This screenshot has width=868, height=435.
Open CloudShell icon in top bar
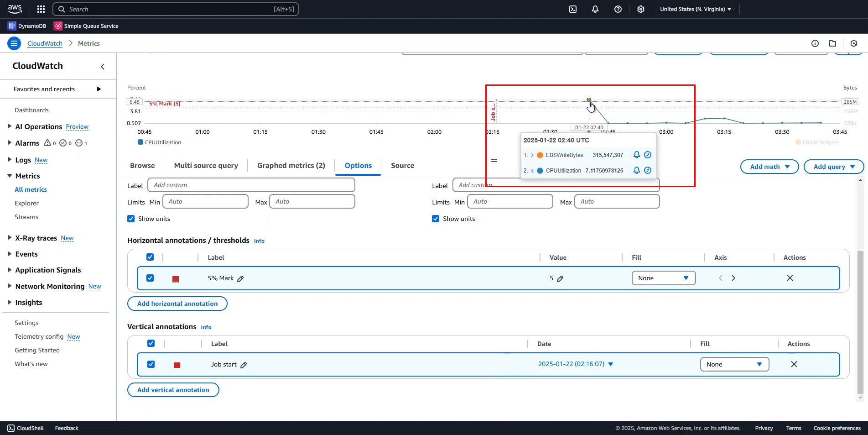[573, 9]
